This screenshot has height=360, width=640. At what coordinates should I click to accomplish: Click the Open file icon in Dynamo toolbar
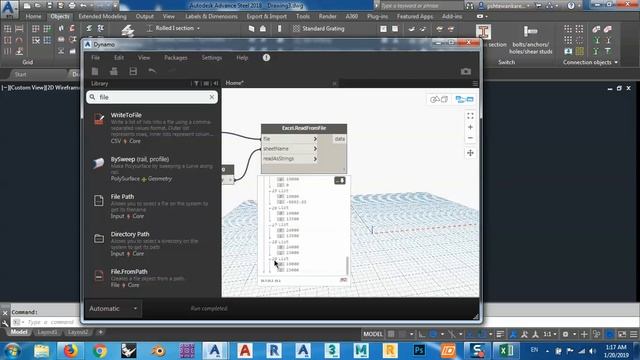pos(114,71)
